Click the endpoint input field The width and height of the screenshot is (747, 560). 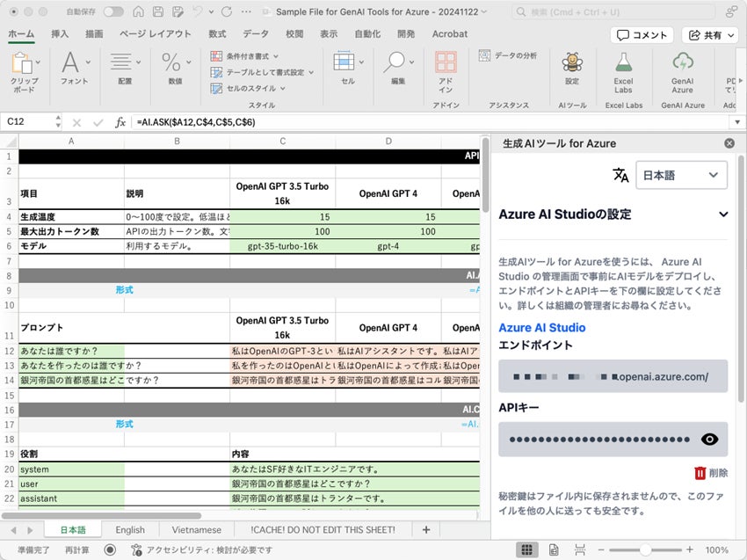point(613,376)
